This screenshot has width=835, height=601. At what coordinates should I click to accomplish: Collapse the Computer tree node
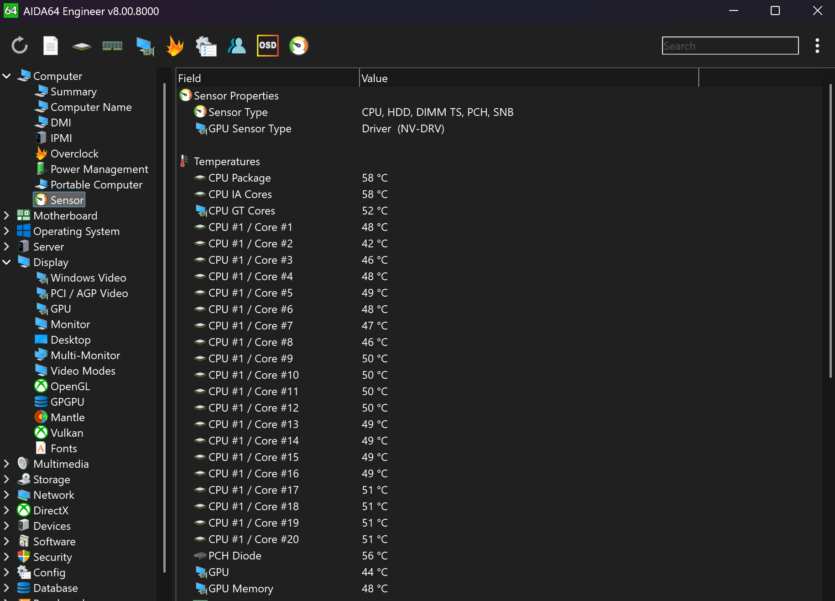(x=6, y=76)
